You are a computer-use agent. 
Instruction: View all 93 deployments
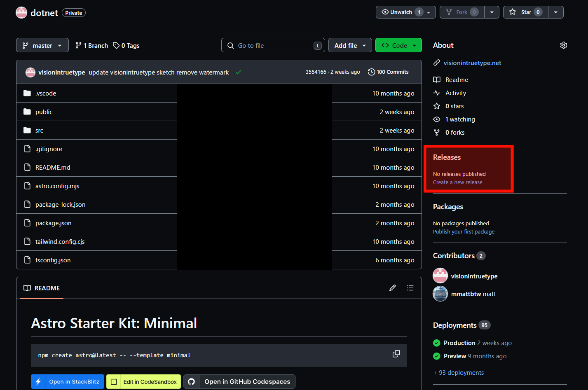click(x=459, y=372)
